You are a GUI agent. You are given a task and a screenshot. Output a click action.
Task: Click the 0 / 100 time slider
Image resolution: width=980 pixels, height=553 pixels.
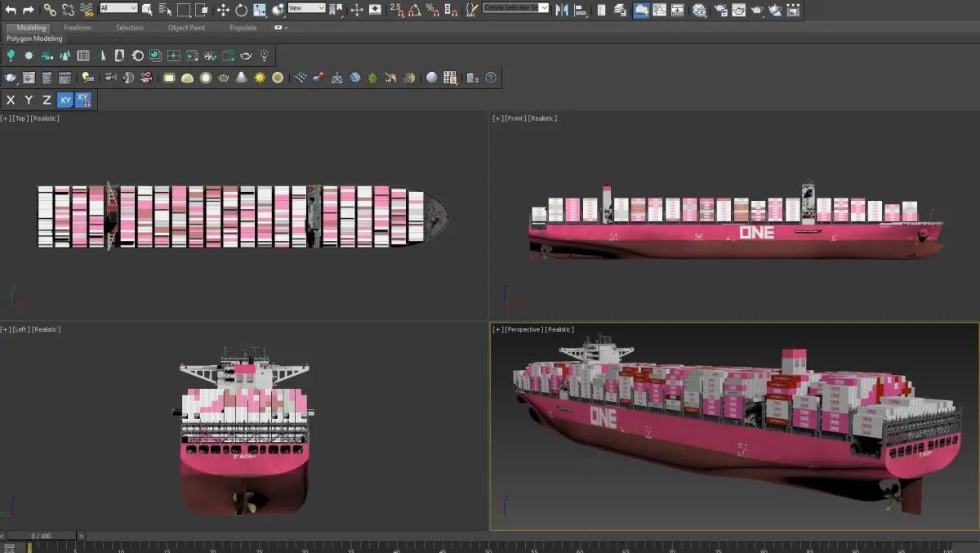click(x=41, y=536)
